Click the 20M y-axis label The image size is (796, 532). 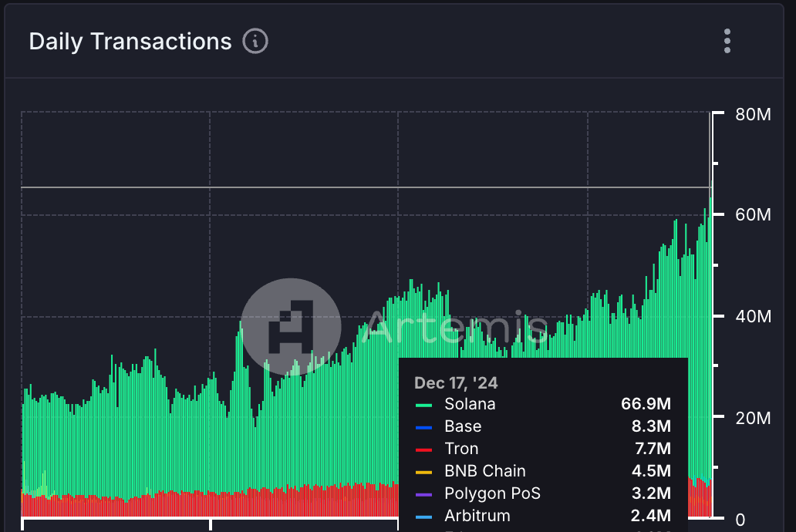point(753,418)
